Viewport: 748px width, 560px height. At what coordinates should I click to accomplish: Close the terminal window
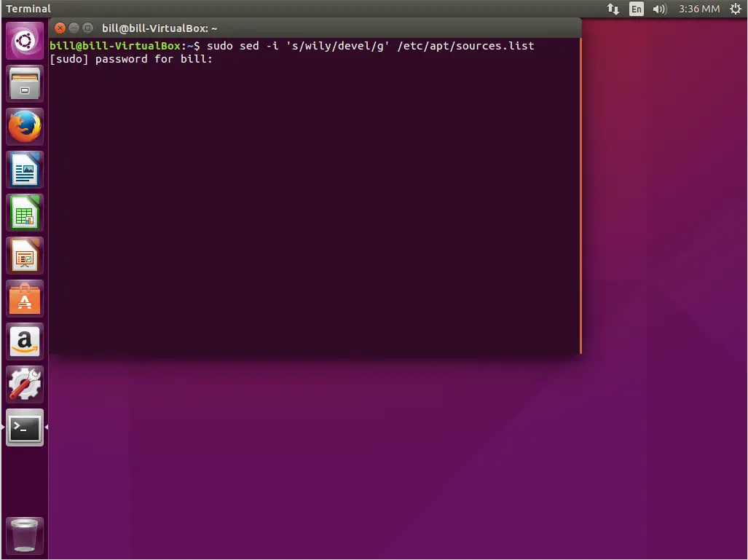pos(60,28)
